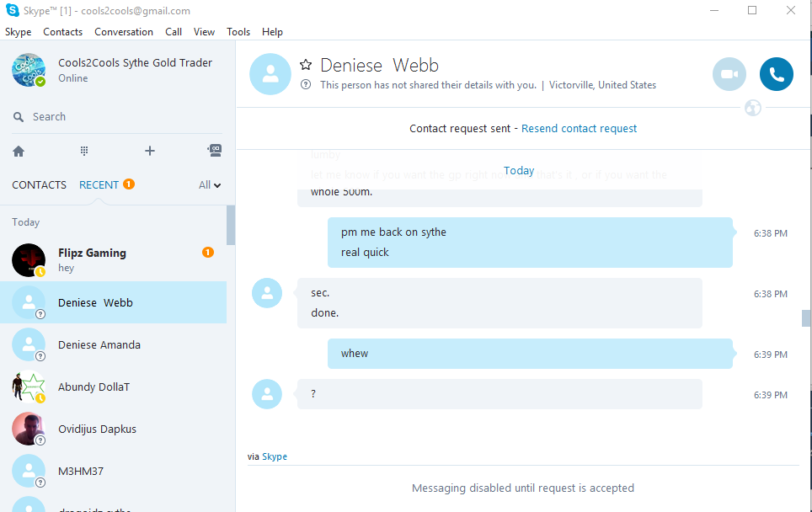Click sender avatar next to 'sec.' message
The height and width of the screenshot is (512, 812).
tap(267, 293)
